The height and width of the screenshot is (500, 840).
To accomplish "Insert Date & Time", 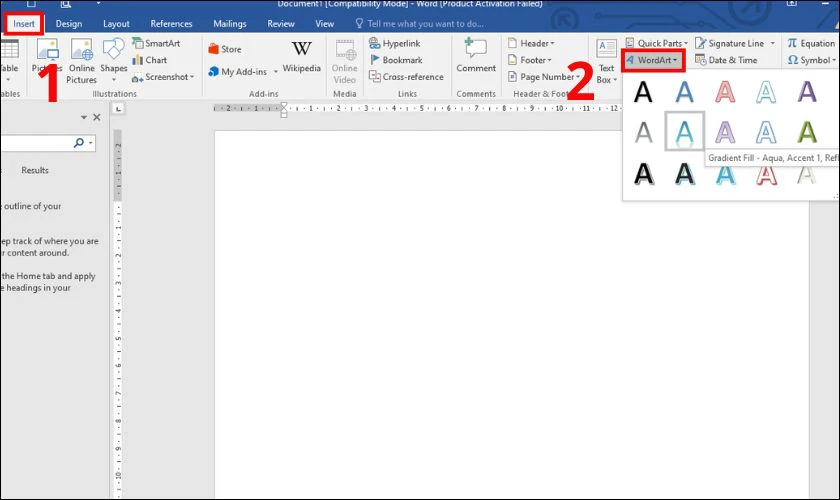I will [x=726, y=60].
